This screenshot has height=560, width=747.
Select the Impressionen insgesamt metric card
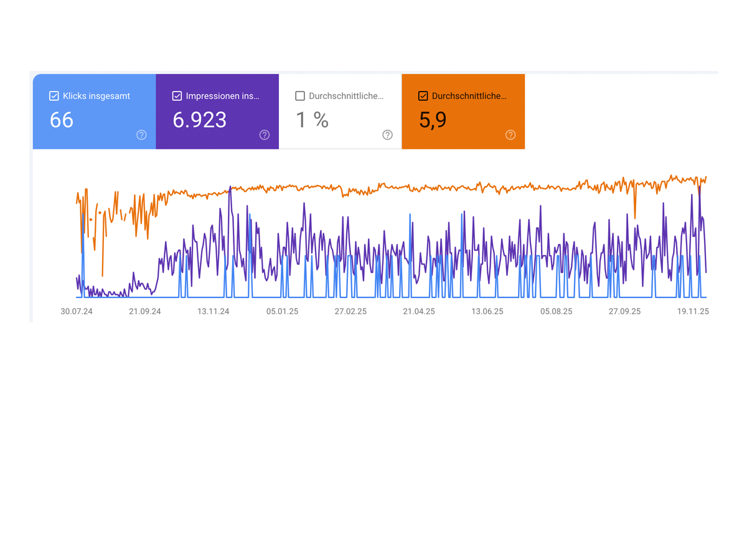coord(217,111)
